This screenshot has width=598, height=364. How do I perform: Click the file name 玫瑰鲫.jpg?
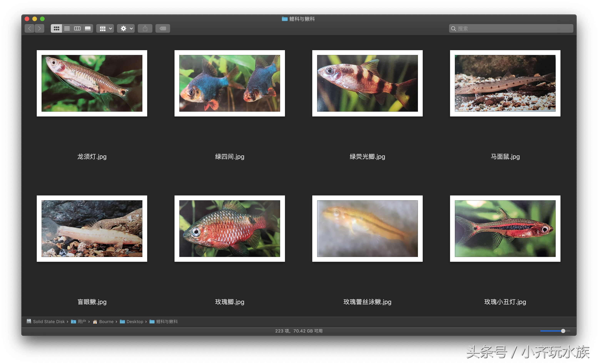(230, 302)
